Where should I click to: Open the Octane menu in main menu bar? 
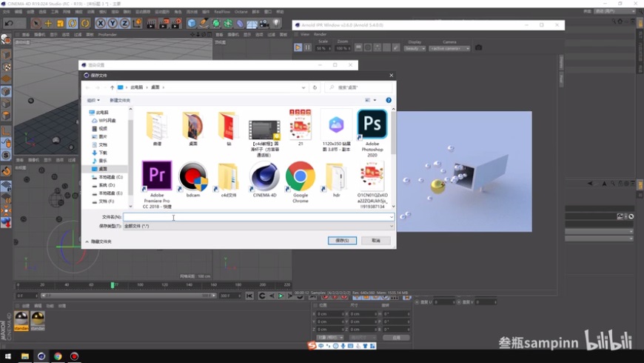click(241, 12)
